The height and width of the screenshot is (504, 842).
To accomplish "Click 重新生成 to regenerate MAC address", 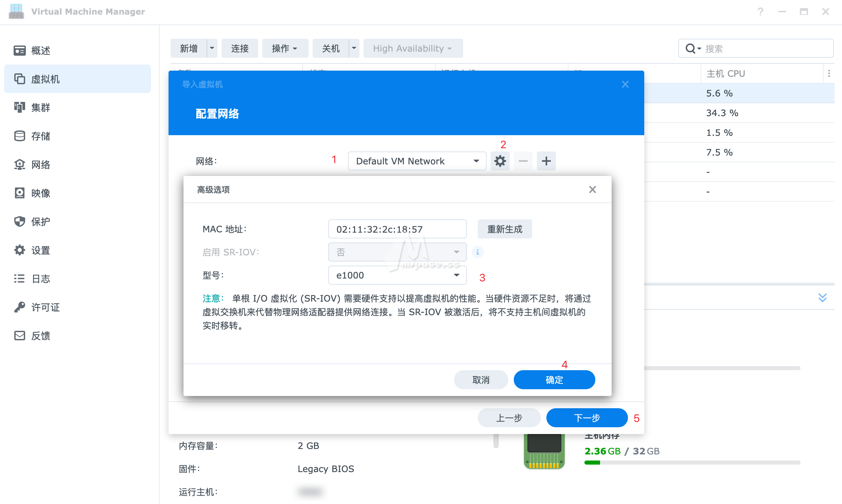I will pos(504,229).
